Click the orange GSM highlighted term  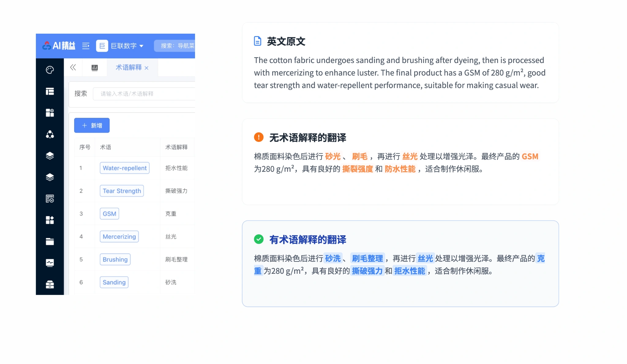(530, 156)
